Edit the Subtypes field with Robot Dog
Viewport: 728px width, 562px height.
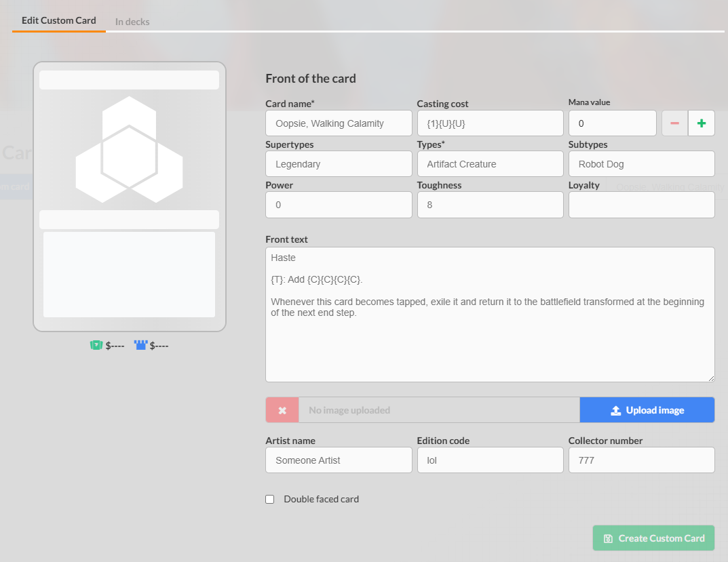(x=641, y=164)
